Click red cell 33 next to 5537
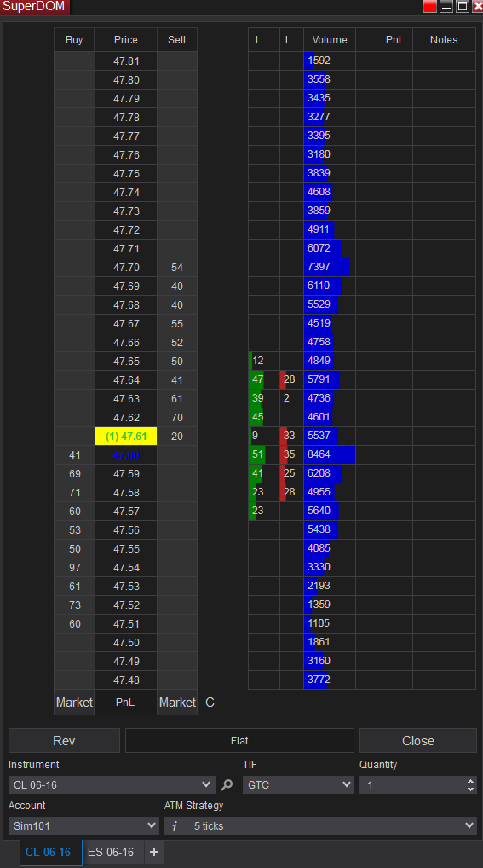The width and height of the screenshot is (483, 868). 291,436
